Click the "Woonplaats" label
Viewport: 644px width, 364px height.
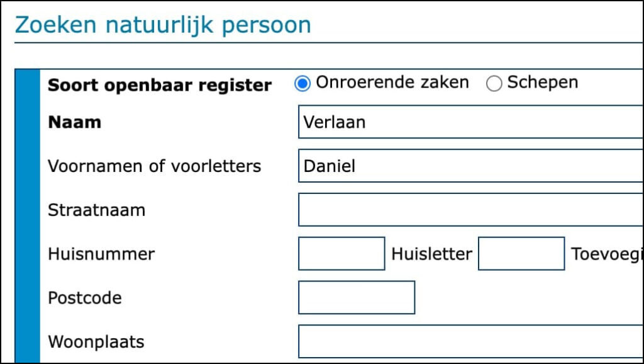[x=96, y=342]
